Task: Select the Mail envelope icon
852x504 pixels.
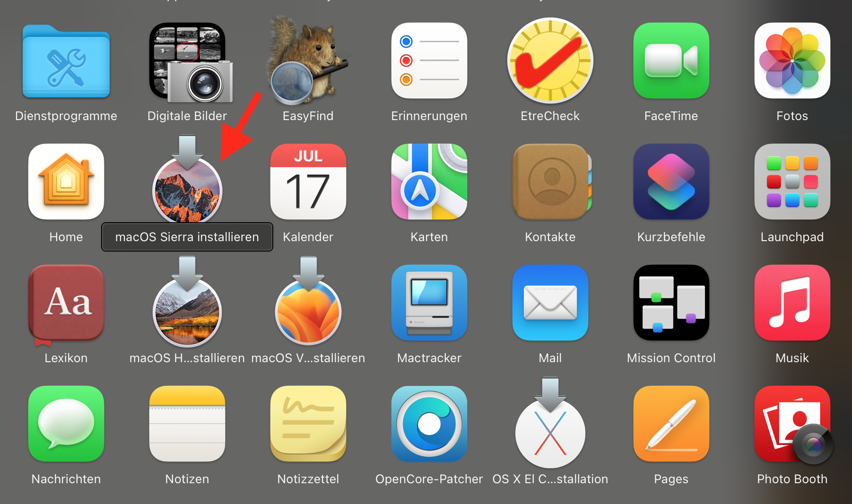Action: (x=550, y=303)
